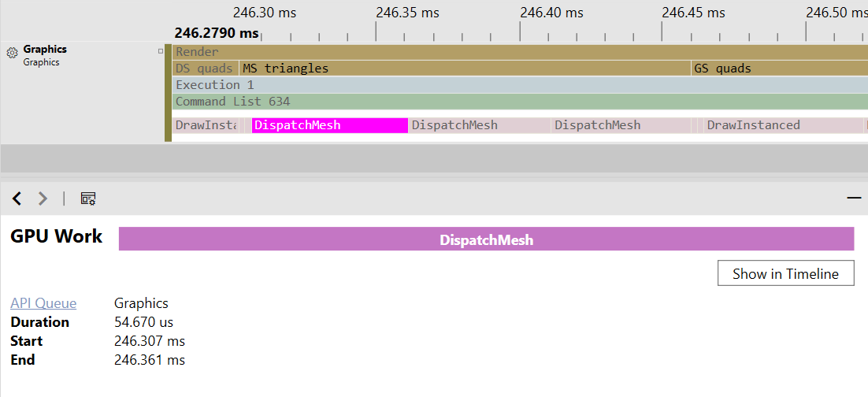Minimize the details panel
The image size is (868, 397).
[854, 198]
